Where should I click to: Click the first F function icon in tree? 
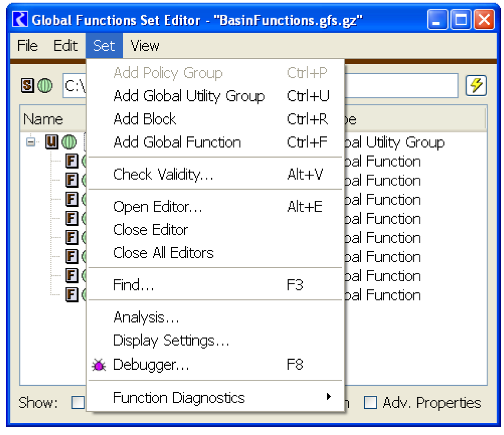pyautogui.click(x=71, y=161)
